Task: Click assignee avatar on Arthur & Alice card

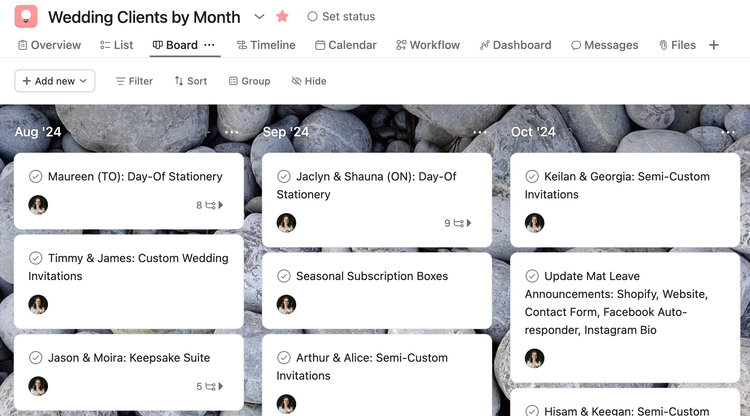Action: [287, 404]
